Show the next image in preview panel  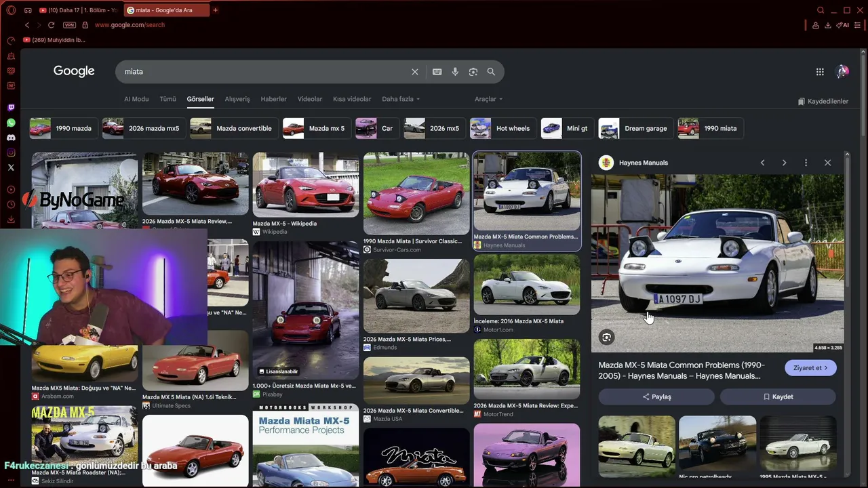[x=784, y=163]
